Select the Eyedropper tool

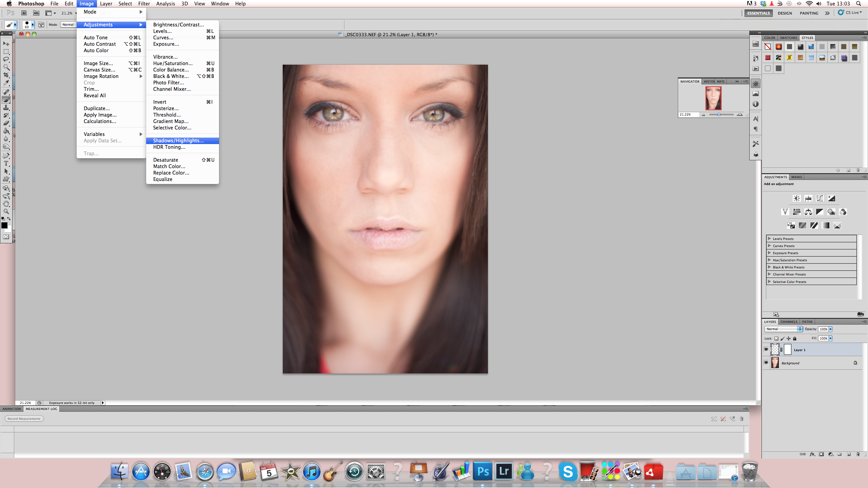(6, 83)
